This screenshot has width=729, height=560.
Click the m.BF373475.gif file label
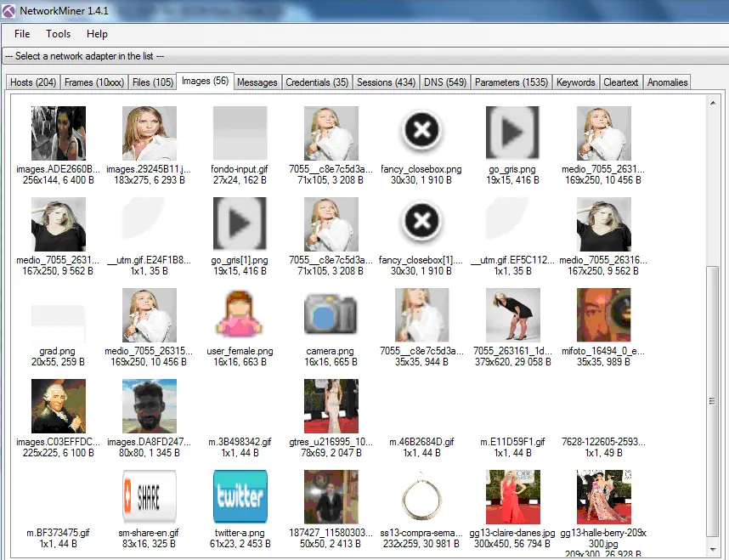tap(58, 533)
